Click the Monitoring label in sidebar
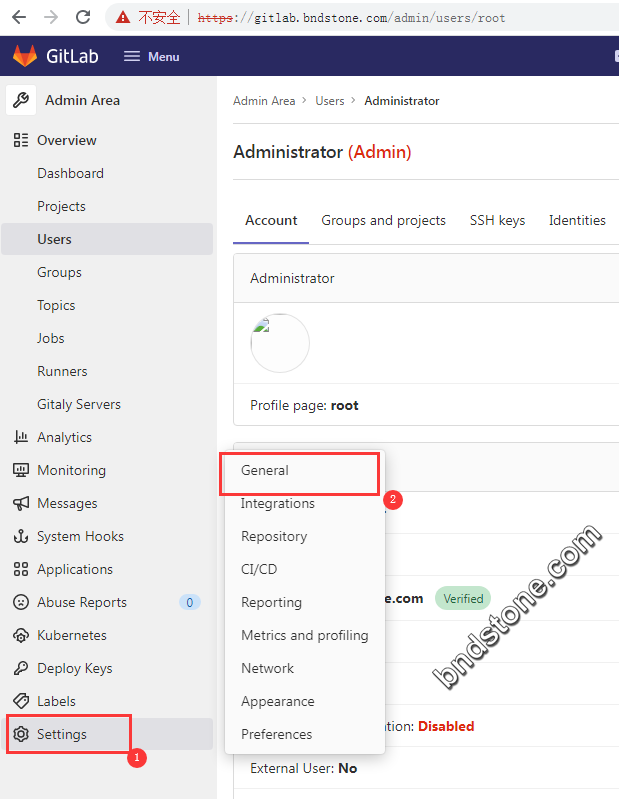The image size is (619, 799). click(72, 470)
